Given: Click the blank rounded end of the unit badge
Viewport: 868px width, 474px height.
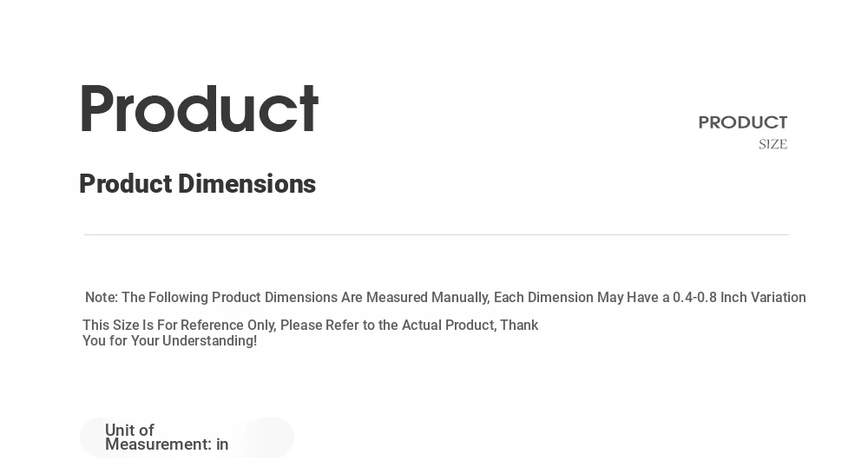Looking at the screenshot, I should click(x=268, y=438).
